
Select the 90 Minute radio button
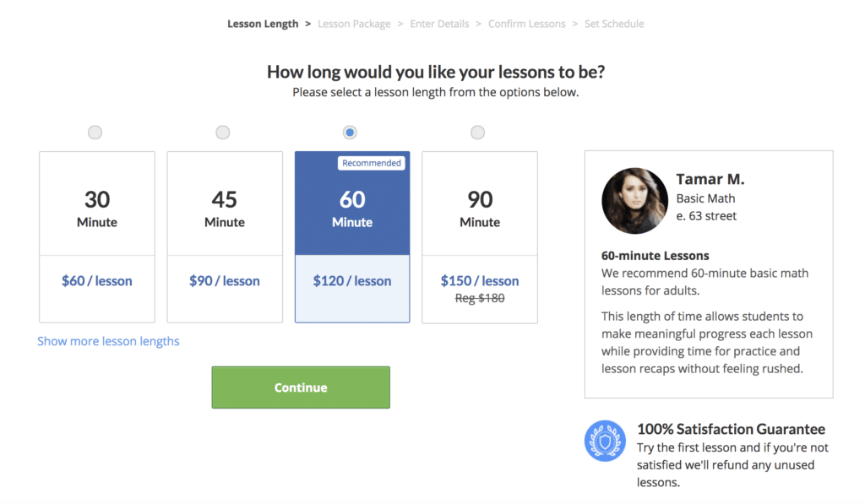point(477,132)
